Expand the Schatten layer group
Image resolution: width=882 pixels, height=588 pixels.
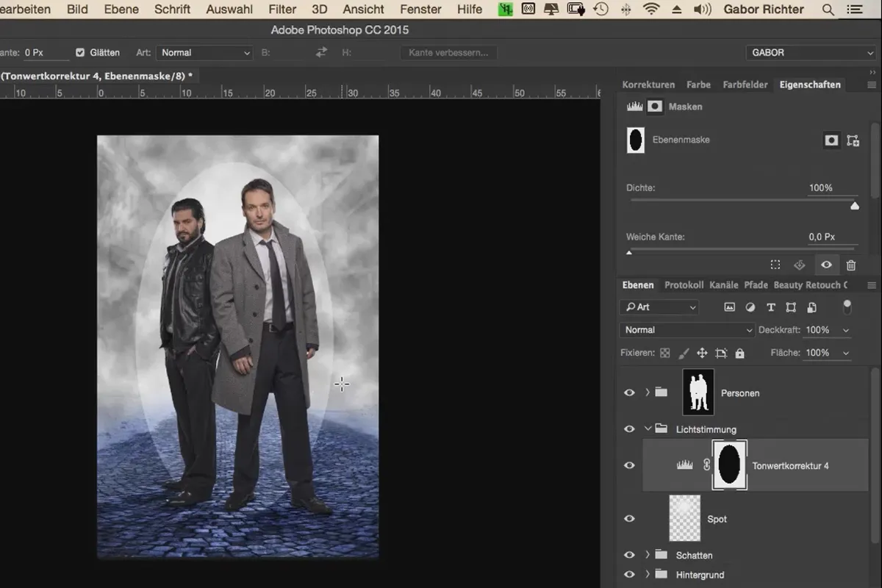click(x=647, y=555)
